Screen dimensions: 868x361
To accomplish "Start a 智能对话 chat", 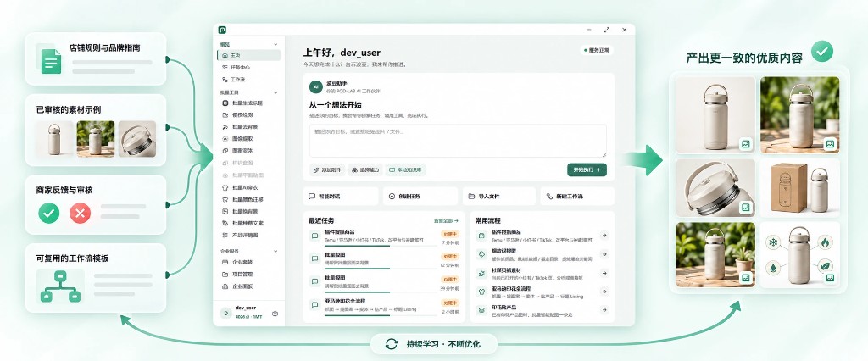I will pos(341,196).
